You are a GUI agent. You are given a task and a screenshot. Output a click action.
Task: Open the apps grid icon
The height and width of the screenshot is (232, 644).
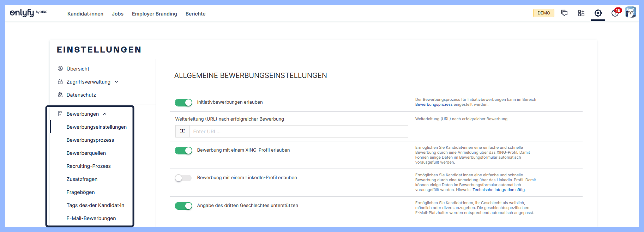pyautogui.click(x=581, y=13)
